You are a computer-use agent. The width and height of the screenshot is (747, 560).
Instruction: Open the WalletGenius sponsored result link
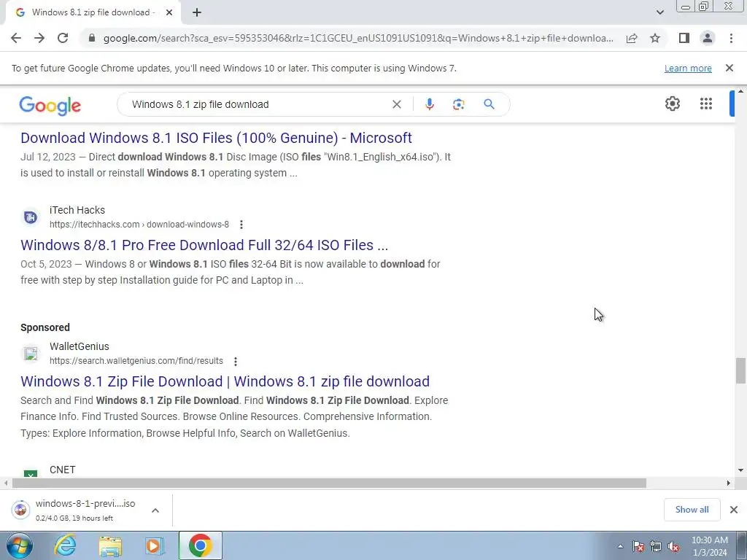tap(225, 381)
